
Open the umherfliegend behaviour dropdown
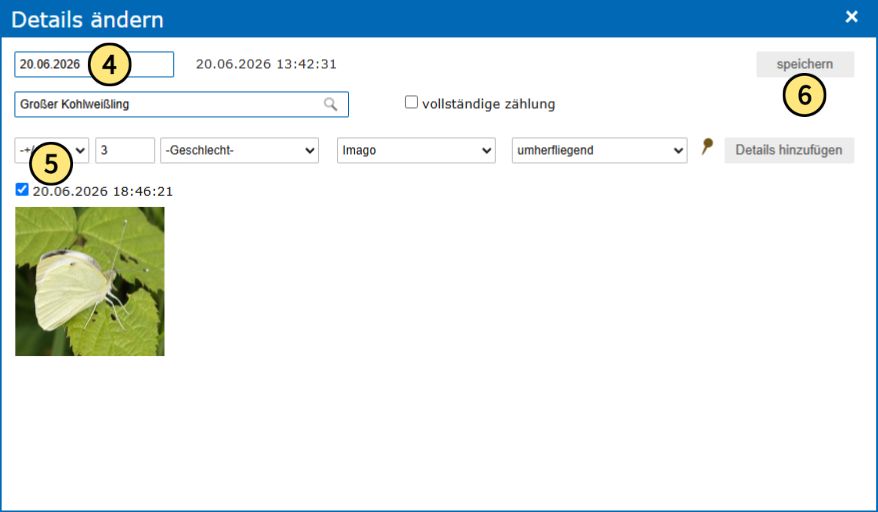click(600, 150)
